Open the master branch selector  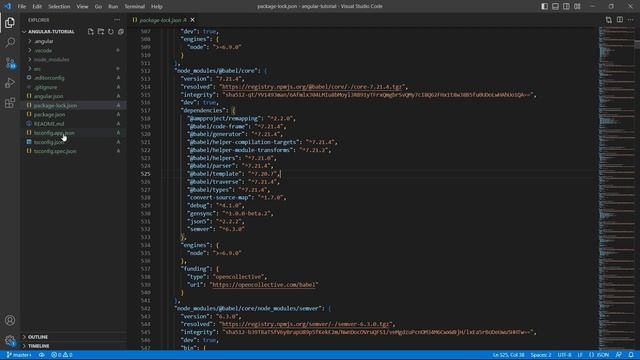19,355
